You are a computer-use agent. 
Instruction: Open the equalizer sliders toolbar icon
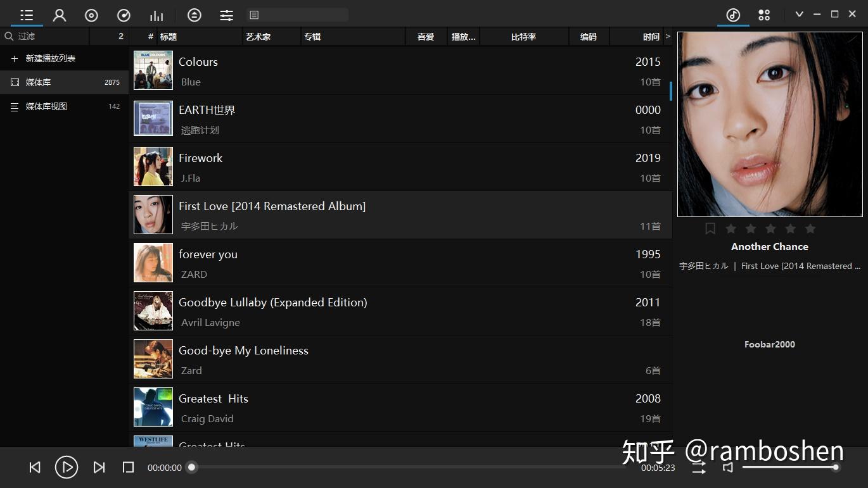click(226, 15)
